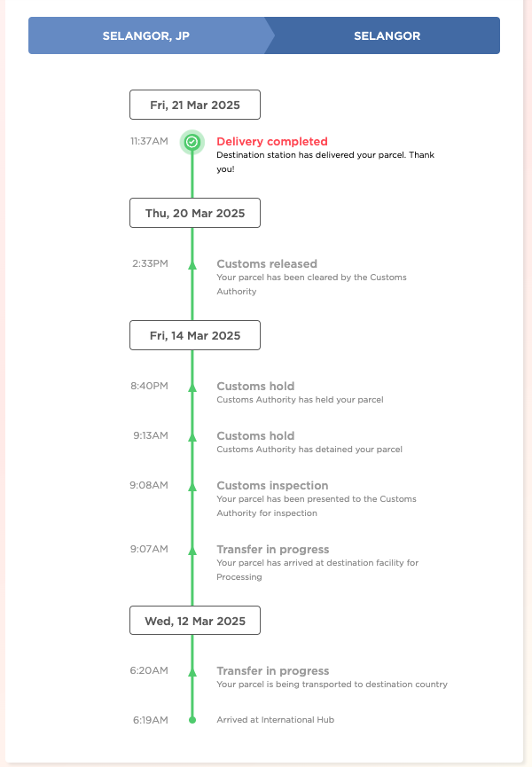Click the Customs released status heading

click(x=266, y=263)
